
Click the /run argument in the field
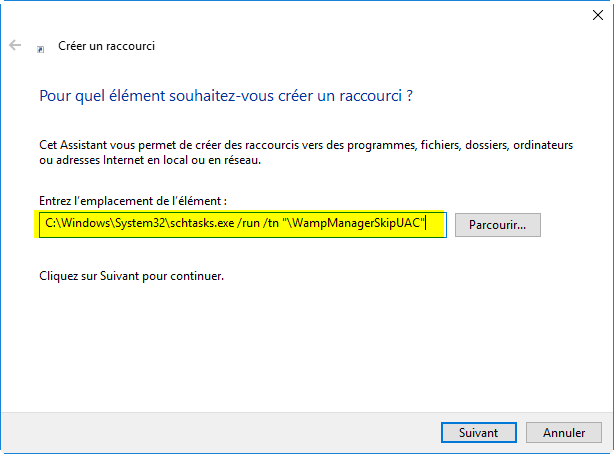click(248, 223)
